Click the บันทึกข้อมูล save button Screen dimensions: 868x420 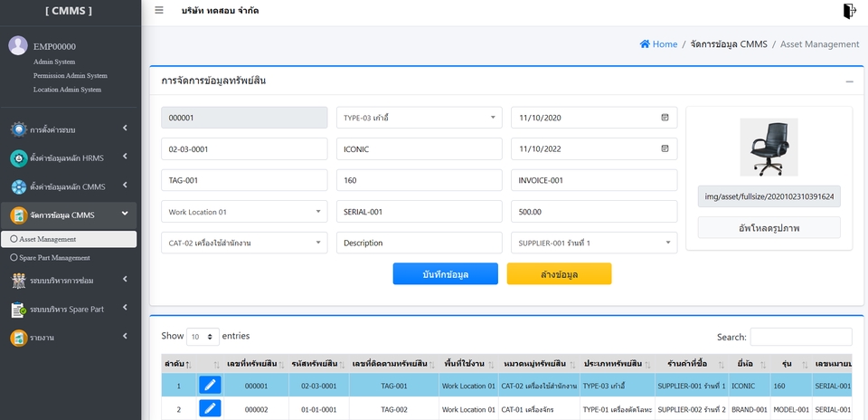click(446, 273)
